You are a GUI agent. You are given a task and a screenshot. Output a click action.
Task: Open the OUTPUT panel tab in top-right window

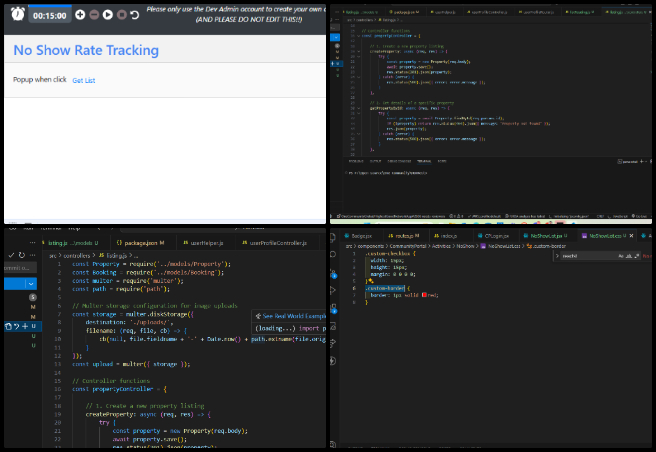tap(375, 161)
